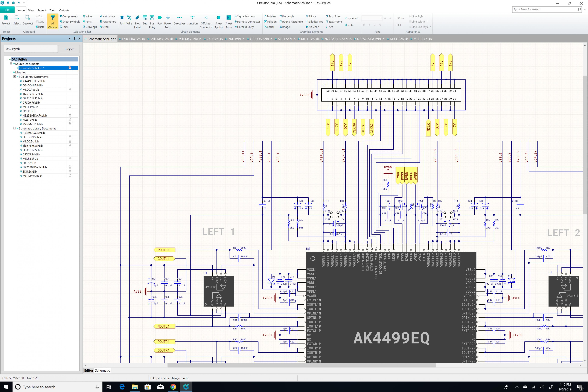Toggle the Ports selection filter

tap(87, 22)
